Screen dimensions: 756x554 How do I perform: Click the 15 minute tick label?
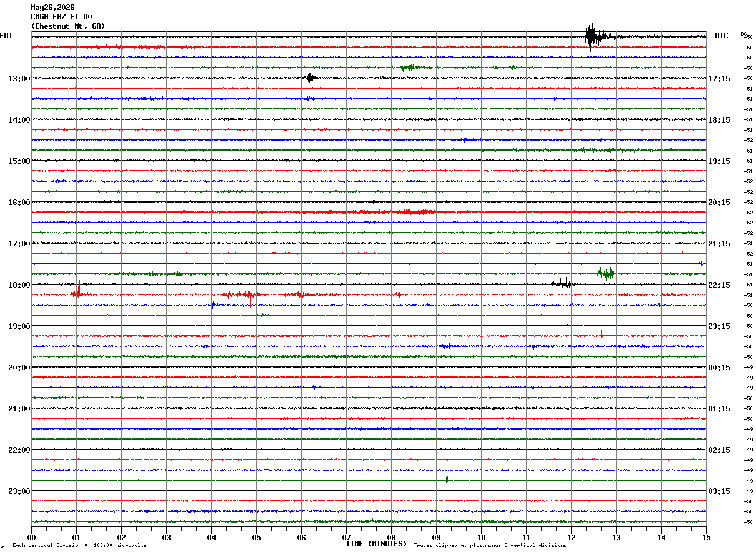706,537
